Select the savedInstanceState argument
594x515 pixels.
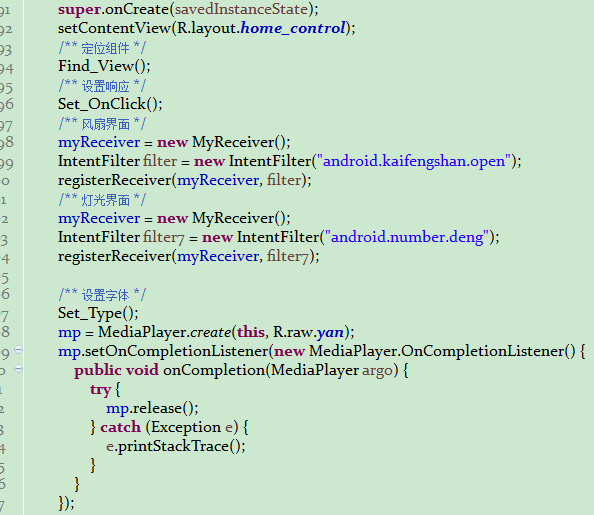tap(241, 9)
